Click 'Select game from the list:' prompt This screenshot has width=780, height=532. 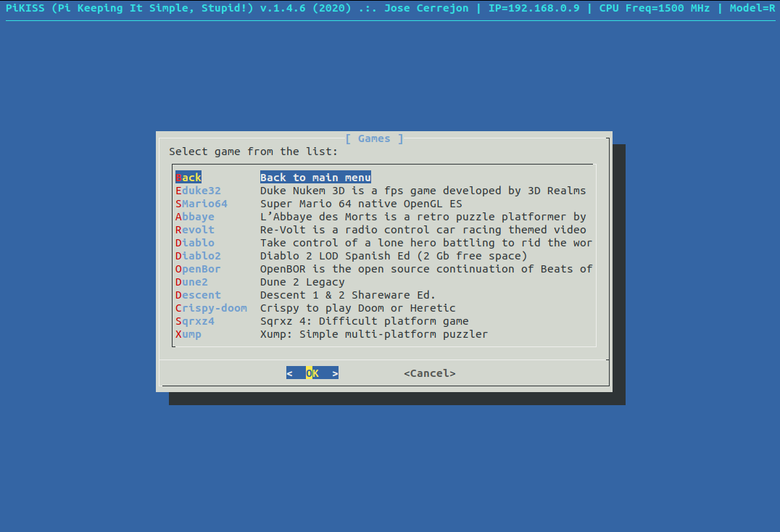[253, 151]
